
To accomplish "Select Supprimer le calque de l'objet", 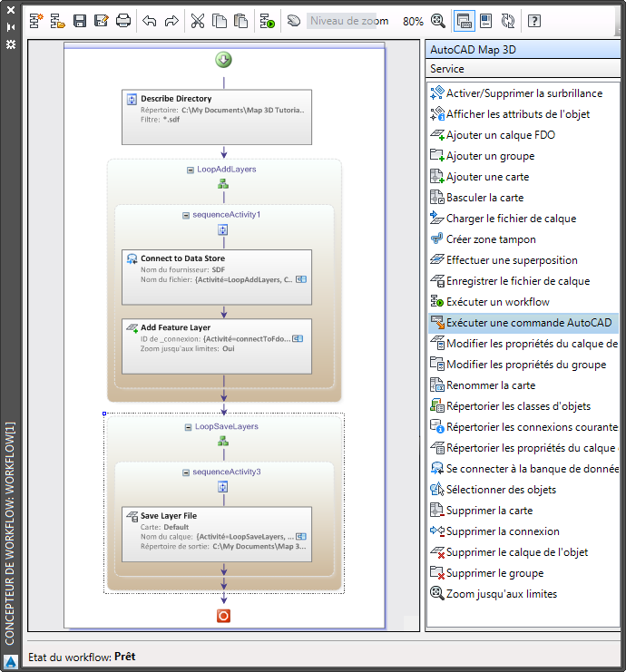I will [523, 552].
